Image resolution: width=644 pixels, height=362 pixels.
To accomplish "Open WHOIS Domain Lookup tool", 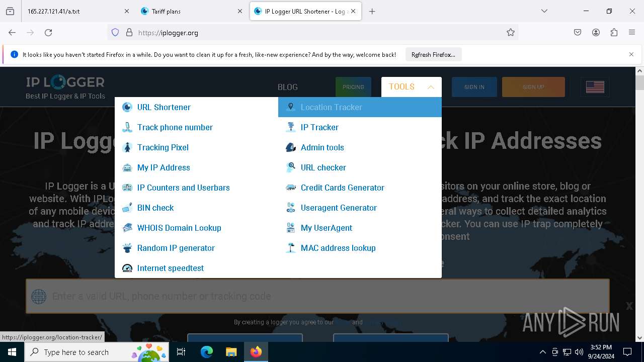I will pos(196,228).
